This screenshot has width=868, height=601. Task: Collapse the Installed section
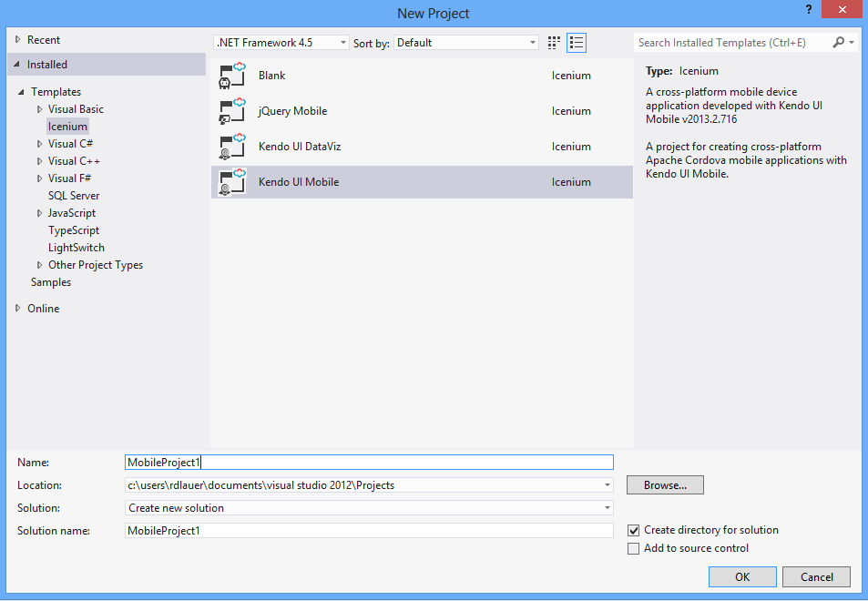(x=17, y=64)
